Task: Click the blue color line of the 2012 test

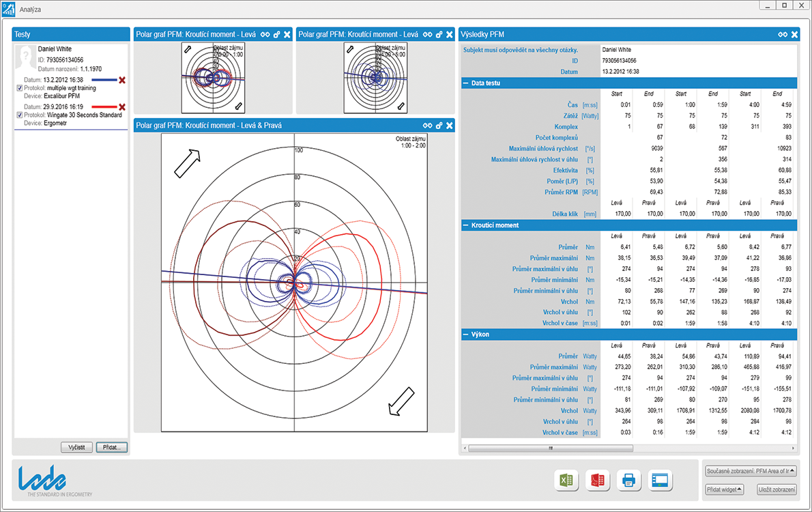Action: coord(104,80)
